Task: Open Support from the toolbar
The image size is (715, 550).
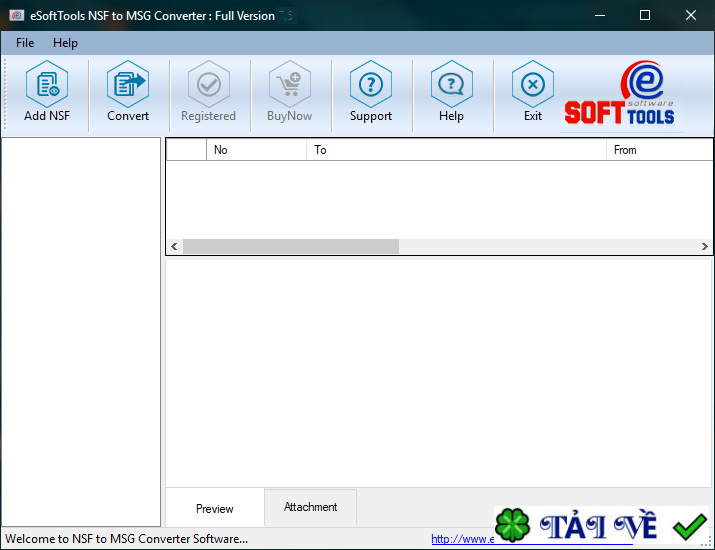Action: [x=371, y=93]
